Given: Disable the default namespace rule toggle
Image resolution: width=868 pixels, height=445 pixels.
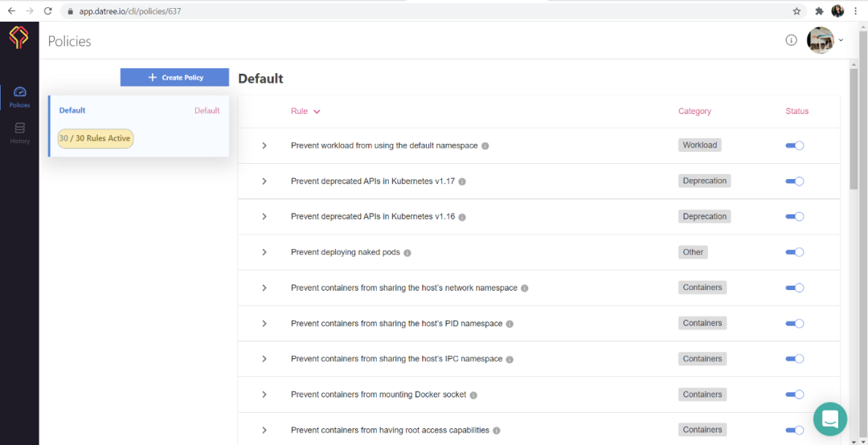Looking at the screenshot, I should coord(794,145).
